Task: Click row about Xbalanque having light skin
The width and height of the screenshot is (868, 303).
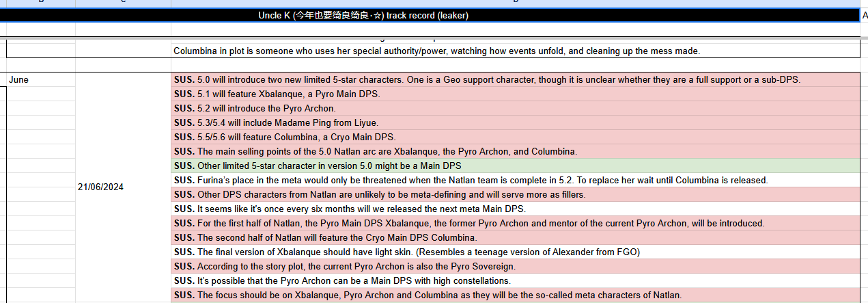Action: pyautogui.click(x=515, y=252)
